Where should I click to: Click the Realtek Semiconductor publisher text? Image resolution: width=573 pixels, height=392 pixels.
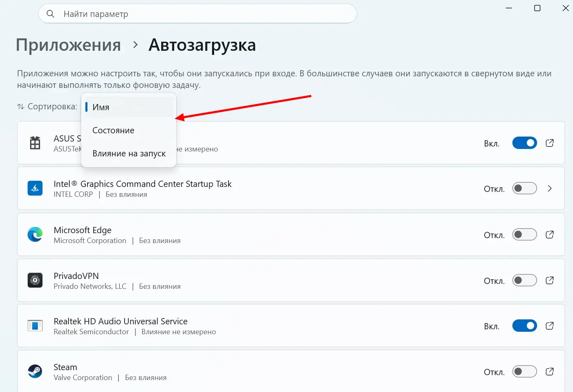point(91,332)
